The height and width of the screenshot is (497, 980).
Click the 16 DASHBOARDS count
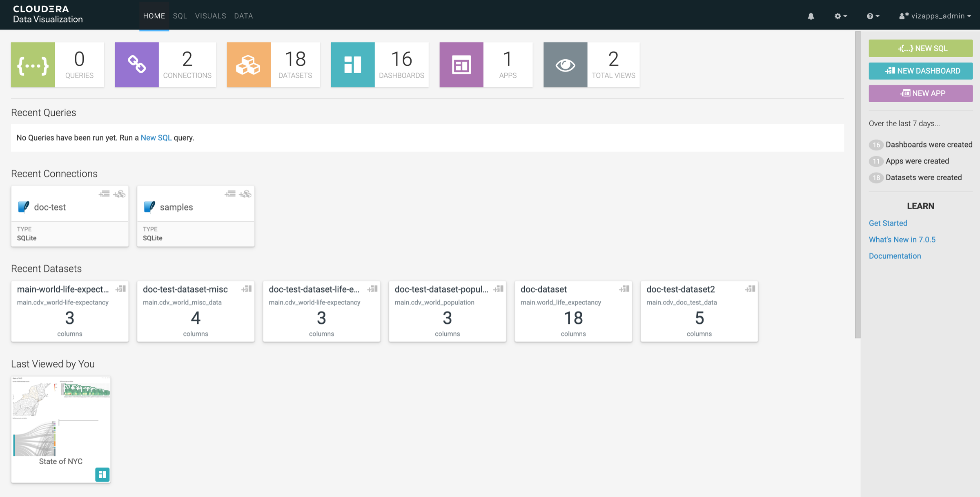point(401,65)
